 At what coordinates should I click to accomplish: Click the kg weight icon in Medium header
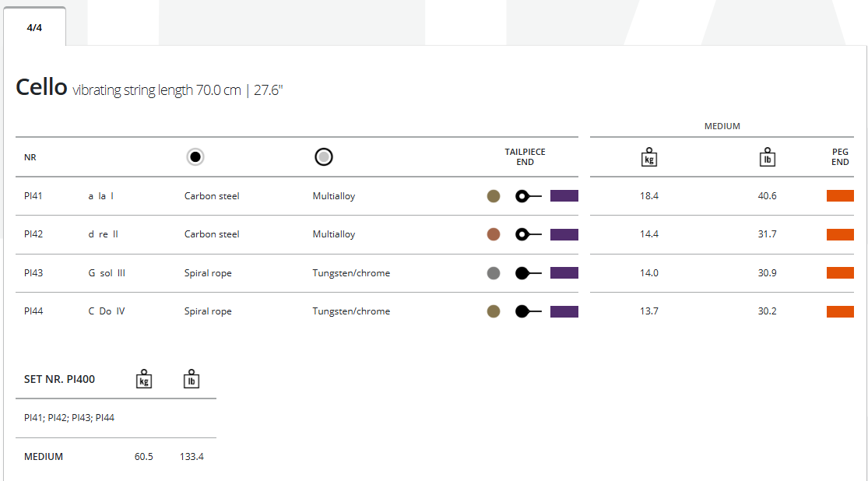648,157
